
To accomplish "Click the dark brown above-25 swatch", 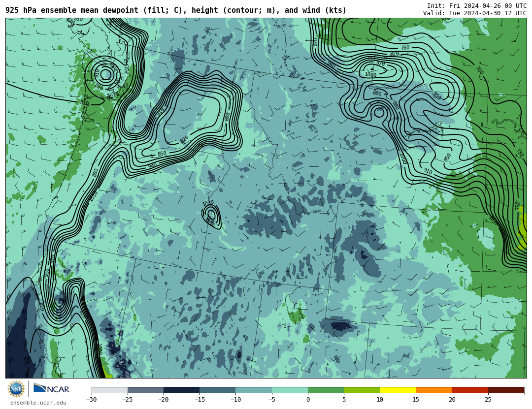I will point(506,390).
